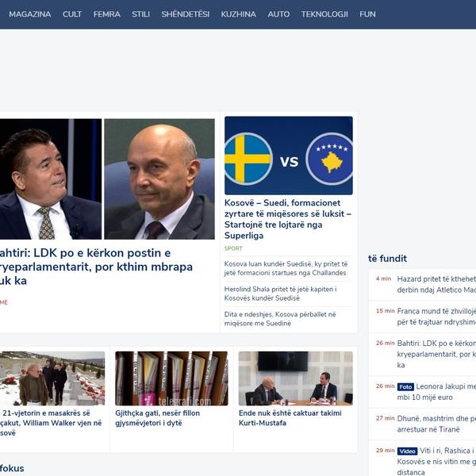Open the SHËNDETËSI section
This screenshot has width=476, height=476.
coord(186,14)
